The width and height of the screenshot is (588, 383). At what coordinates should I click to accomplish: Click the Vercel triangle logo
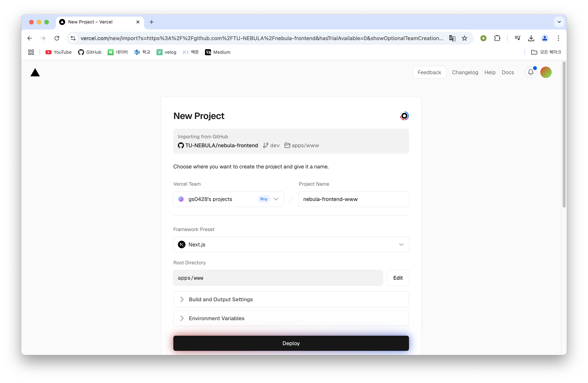pos(35,72)
